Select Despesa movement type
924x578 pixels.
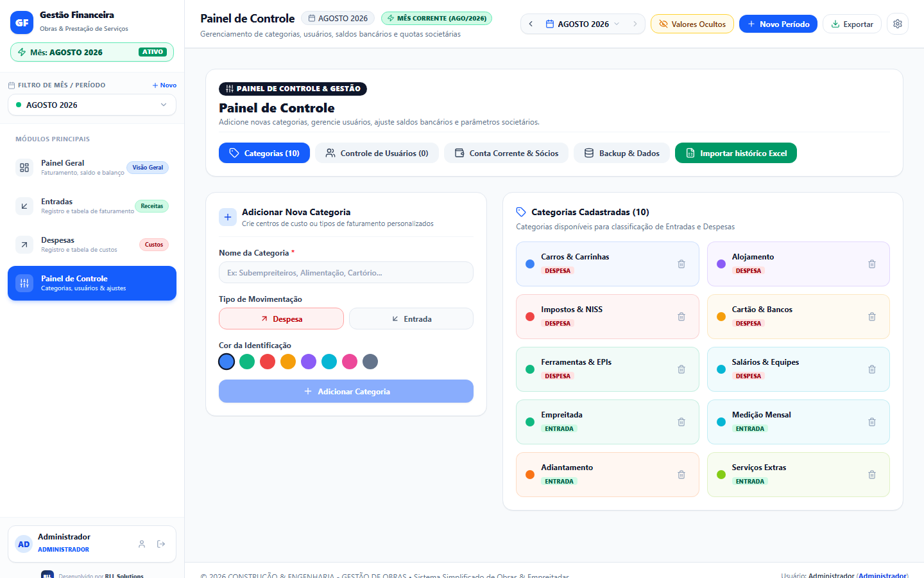click(x=281, y=319)
